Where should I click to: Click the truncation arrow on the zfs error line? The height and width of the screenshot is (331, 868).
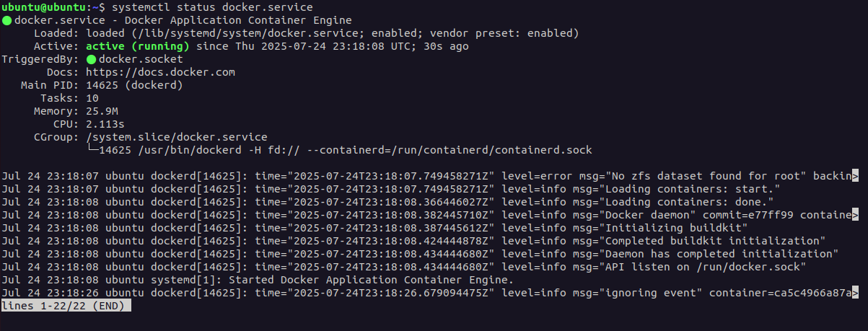click(856, 176)
